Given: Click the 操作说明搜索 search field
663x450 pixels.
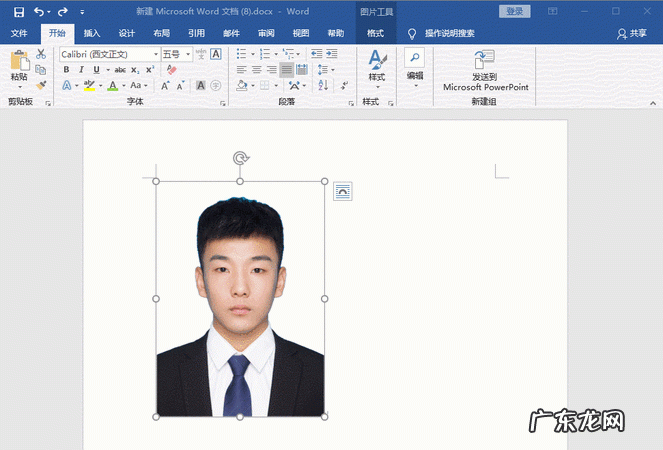Looking at the screenshot, I should pos(449,33).
